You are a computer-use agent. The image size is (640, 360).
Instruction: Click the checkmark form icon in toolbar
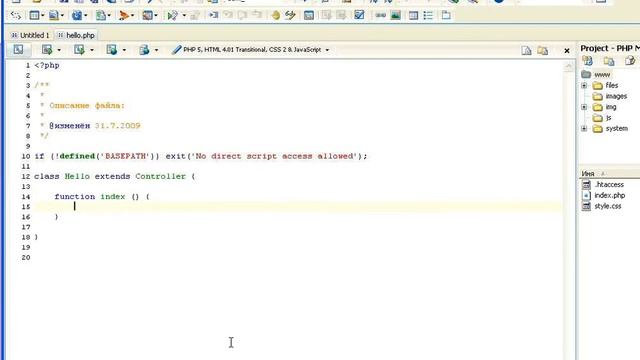click(x=359, y=16)
